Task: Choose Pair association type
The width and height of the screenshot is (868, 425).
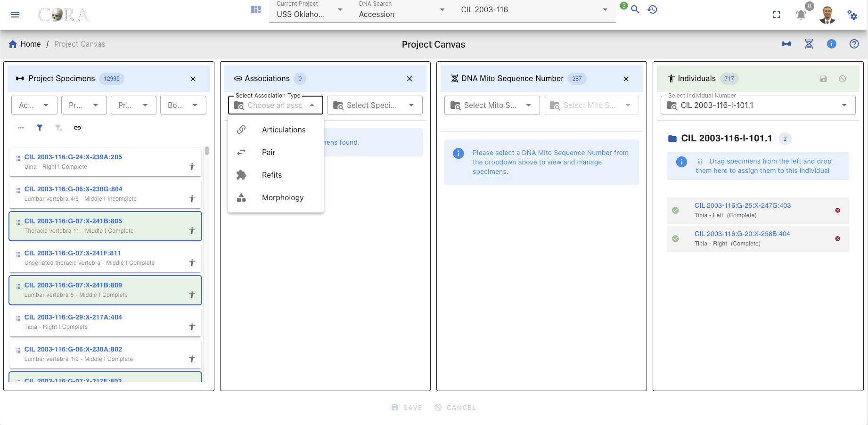Action: [x=276, y=152]
